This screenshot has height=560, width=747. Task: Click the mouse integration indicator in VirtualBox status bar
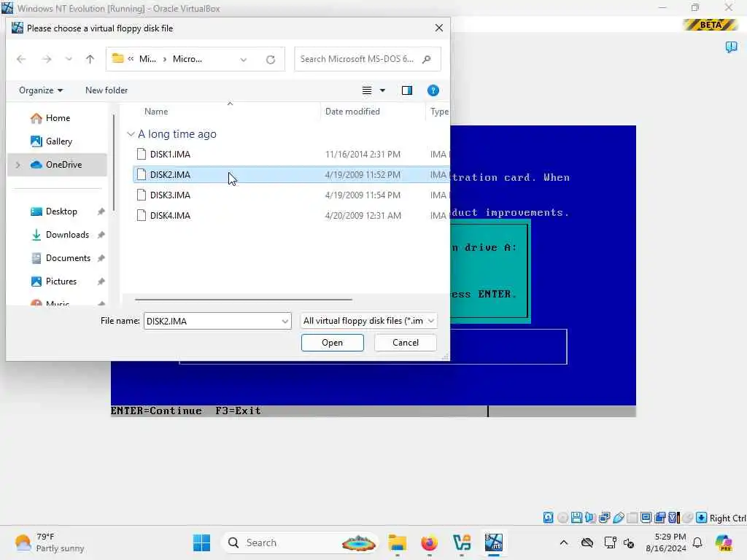(687, 518)
